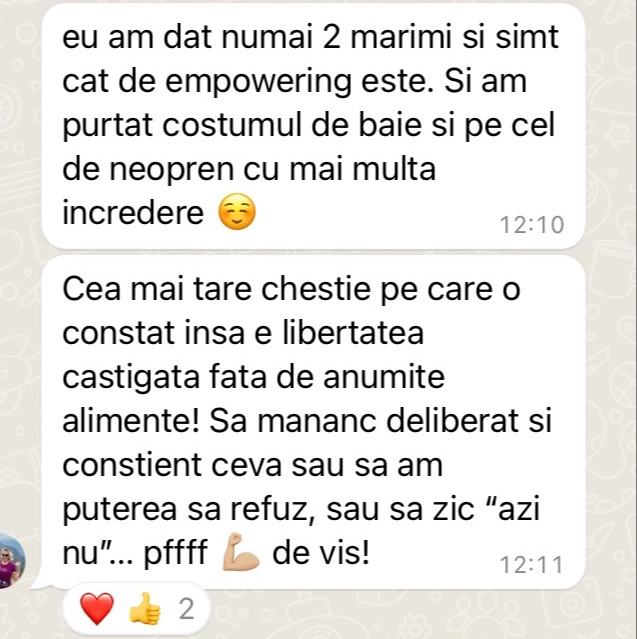Click the word 'neopren'
This screenshot has width=637, height=639.
171,170
